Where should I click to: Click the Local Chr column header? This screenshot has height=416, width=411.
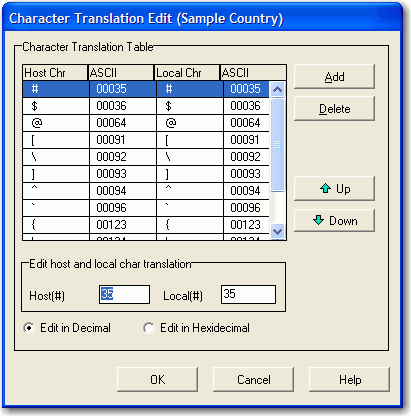tap(187, 73)
